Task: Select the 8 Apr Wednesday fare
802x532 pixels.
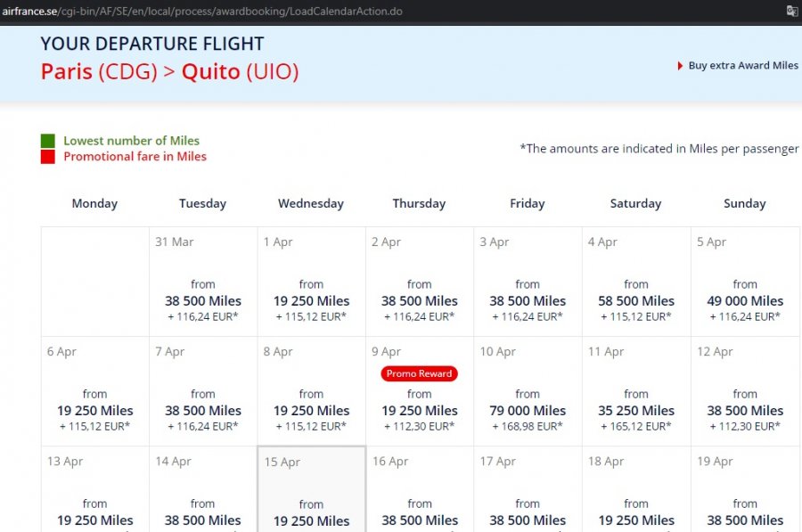Action: click(311, 410)
